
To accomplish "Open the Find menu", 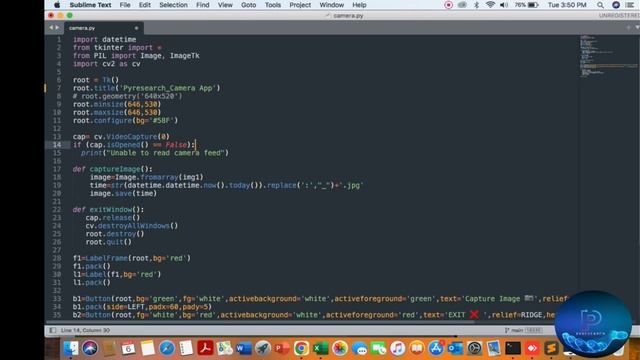I will point(202,5).
